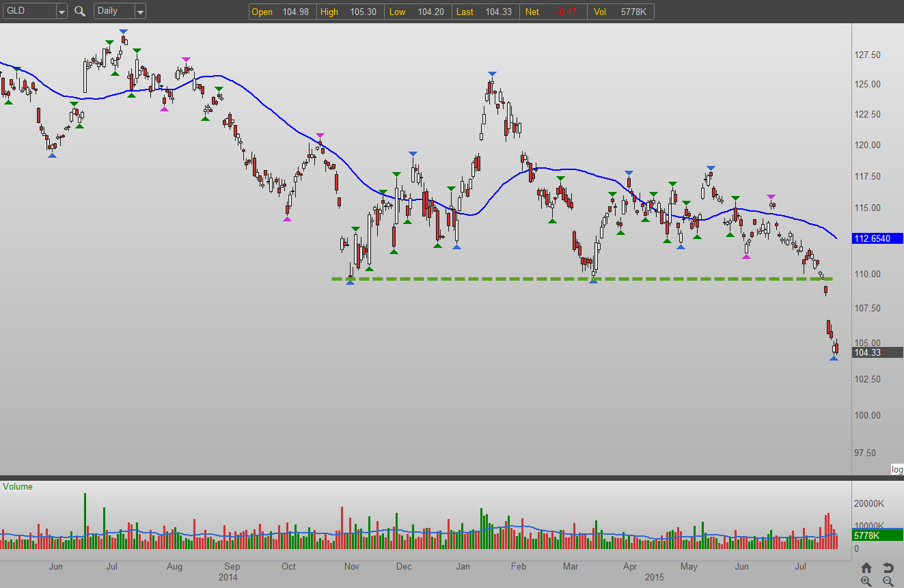Select the Volume study label
This screenshot has width=904, height=588.
click(18, 487)
